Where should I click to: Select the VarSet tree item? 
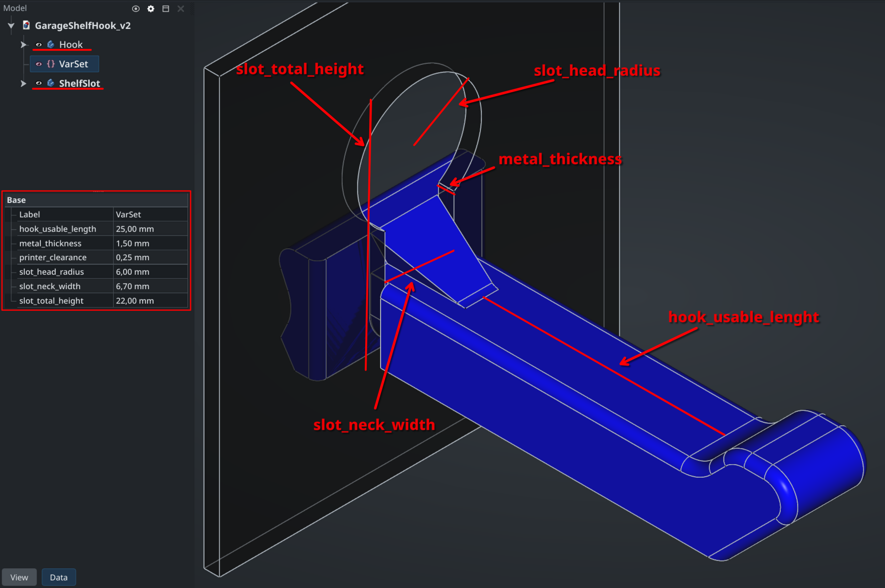point(73,64)
